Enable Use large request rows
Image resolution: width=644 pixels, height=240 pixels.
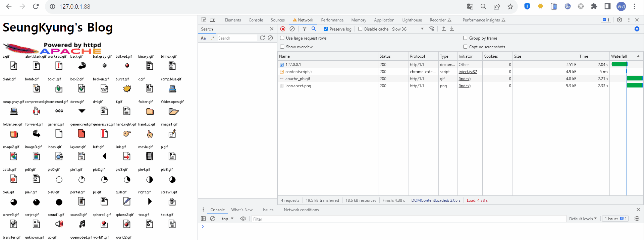(282, 38)
